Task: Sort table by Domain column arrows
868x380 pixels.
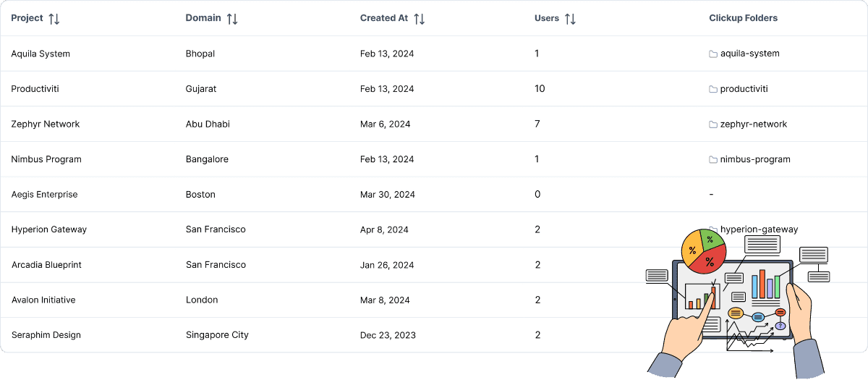Action: (232, 19)
